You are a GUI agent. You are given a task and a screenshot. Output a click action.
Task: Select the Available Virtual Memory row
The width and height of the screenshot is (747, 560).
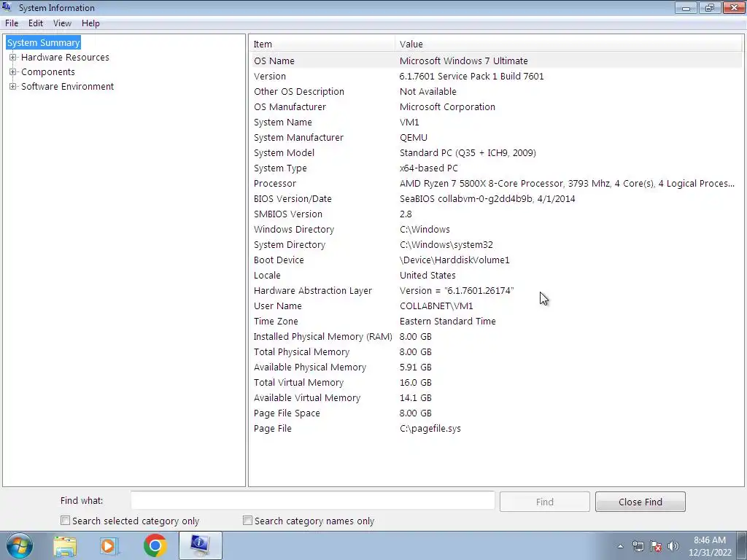pyautogui.click(x=496, y=397)
